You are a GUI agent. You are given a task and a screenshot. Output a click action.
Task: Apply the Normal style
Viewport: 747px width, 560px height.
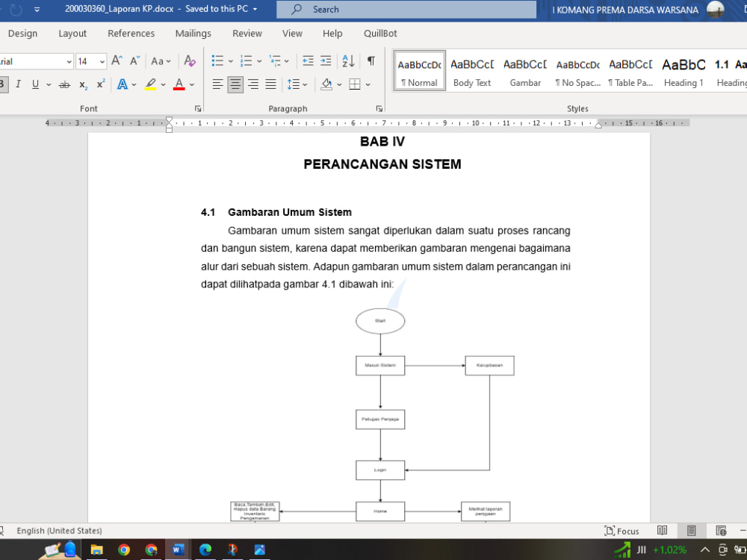(x=420, y=71)
